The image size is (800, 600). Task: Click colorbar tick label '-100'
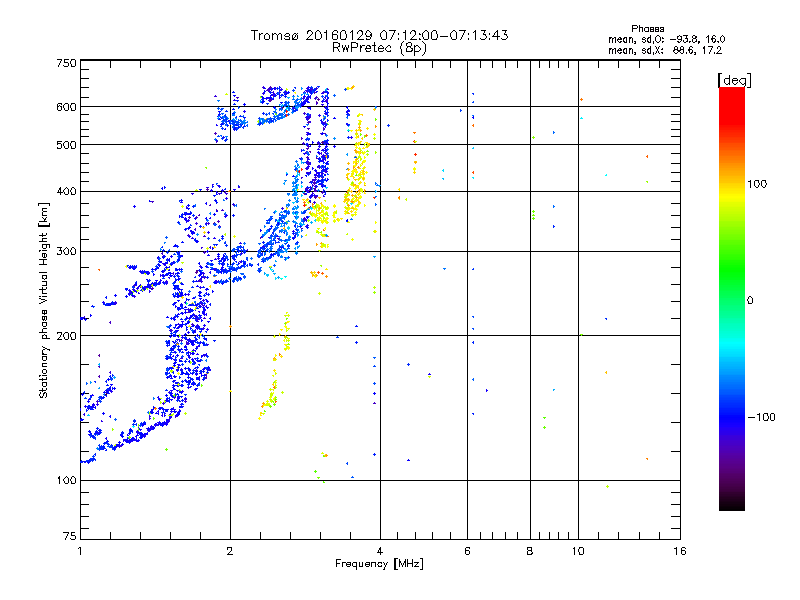(761, 417)
